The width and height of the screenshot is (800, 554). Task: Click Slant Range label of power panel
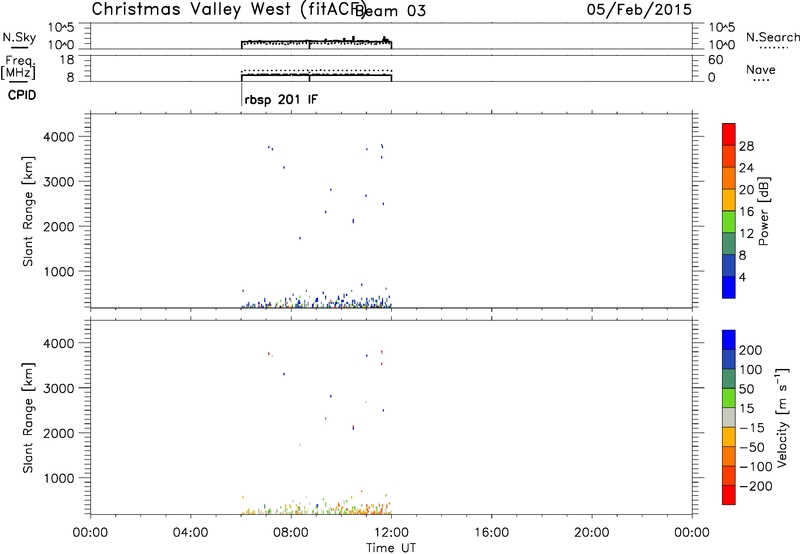coord(28,211)
